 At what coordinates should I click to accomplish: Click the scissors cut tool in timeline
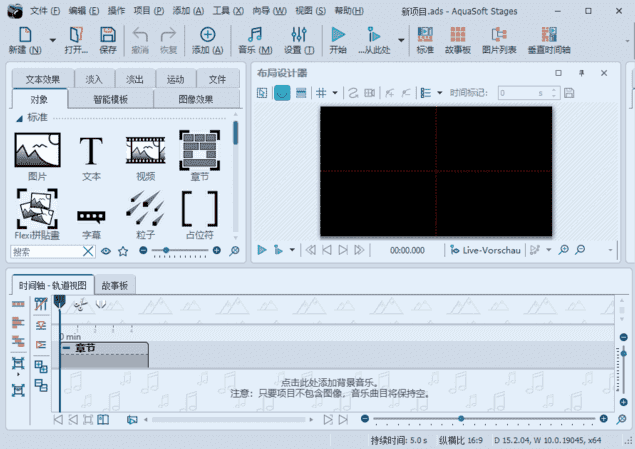point(80,304)
